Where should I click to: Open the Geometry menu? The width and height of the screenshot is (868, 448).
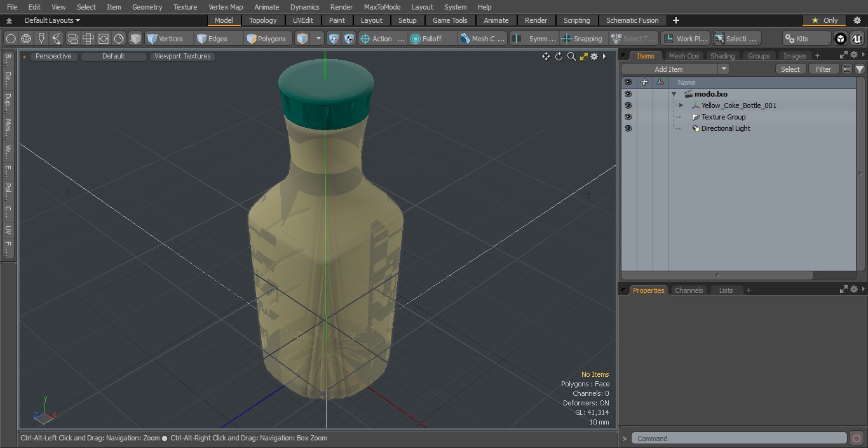(147, 7)
